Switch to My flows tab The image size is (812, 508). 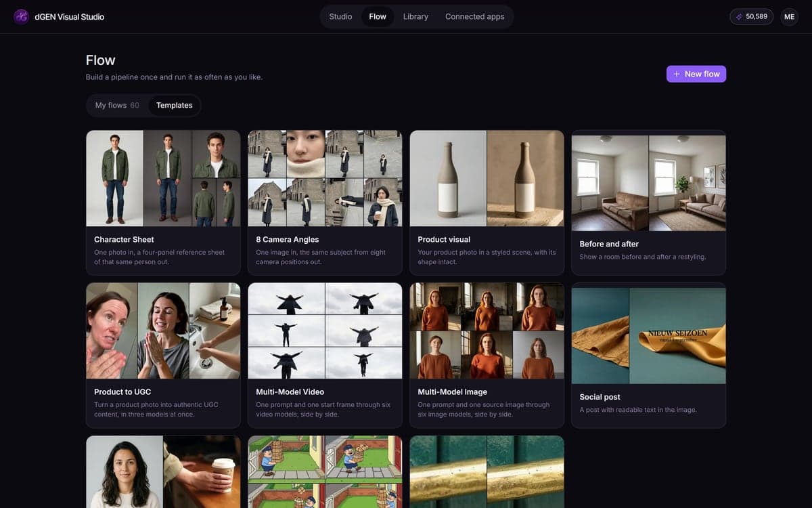tap(117, 105)
